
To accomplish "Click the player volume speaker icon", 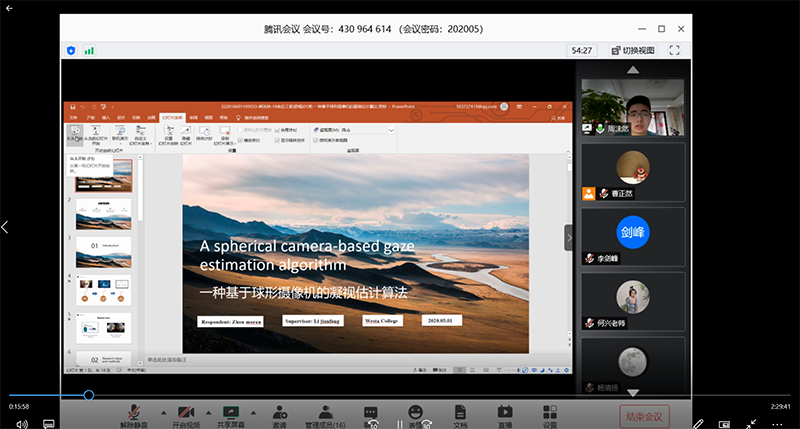I will tap(21, 424).
